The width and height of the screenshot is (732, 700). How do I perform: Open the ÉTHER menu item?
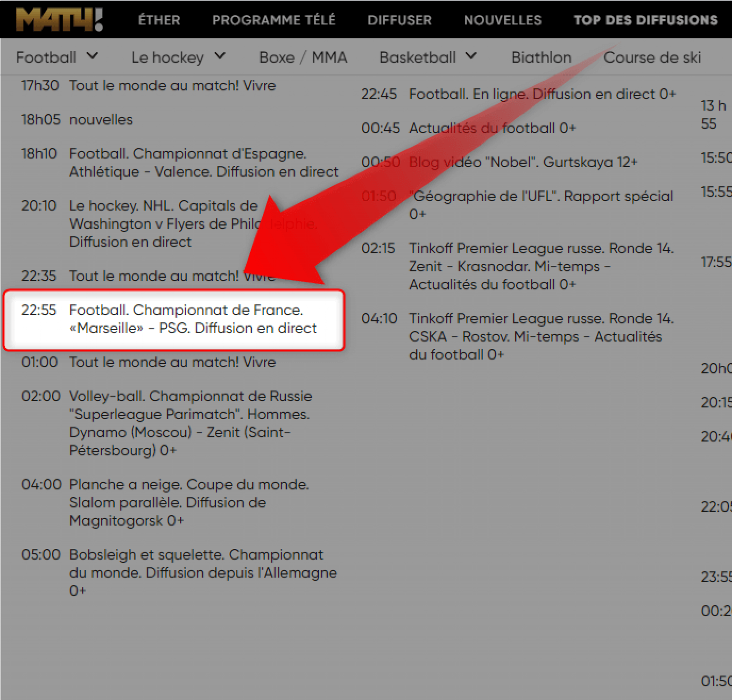click(x=159, y=20)
